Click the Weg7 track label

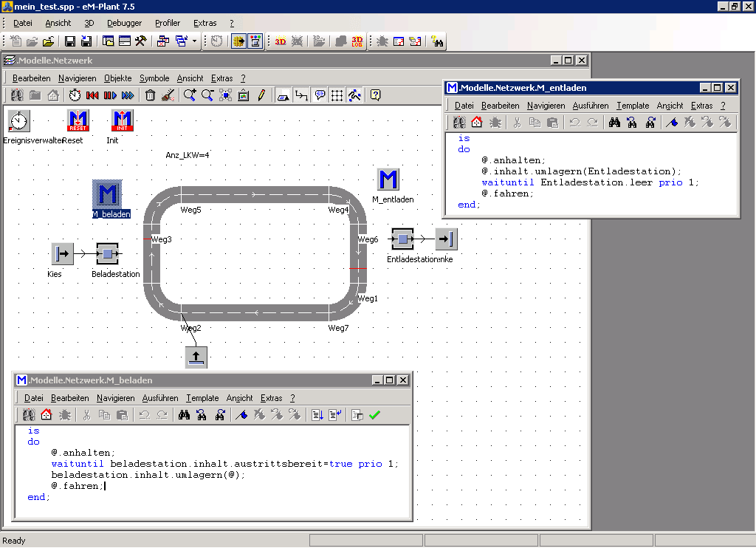click(x=338, y=328)
